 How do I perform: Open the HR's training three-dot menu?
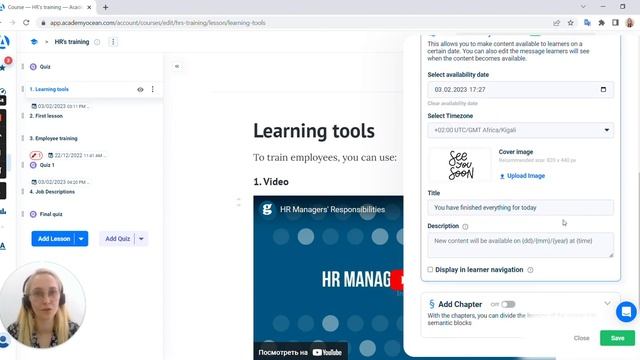113,42
